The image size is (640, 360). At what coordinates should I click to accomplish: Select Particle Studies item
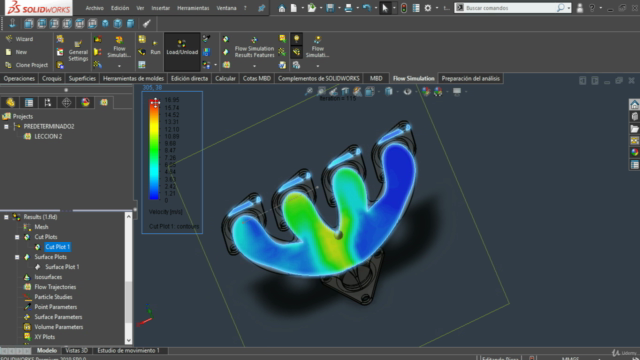(53, 297)
